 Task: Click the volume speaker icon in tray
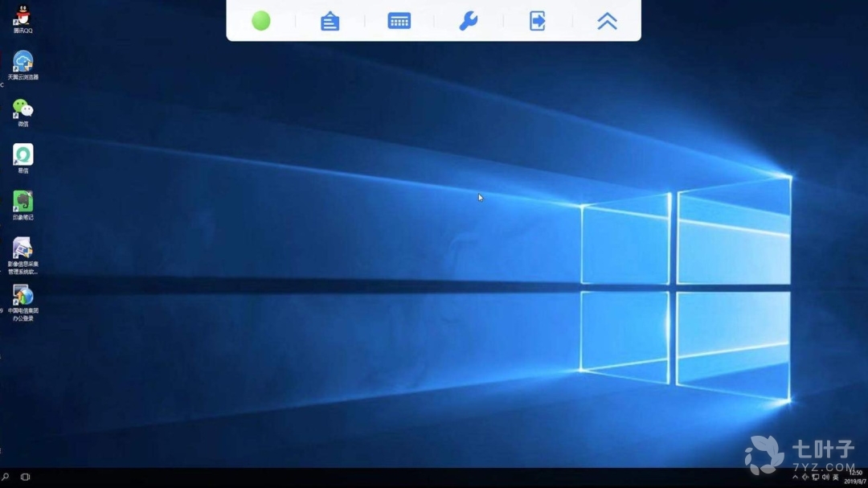[825, 477]
